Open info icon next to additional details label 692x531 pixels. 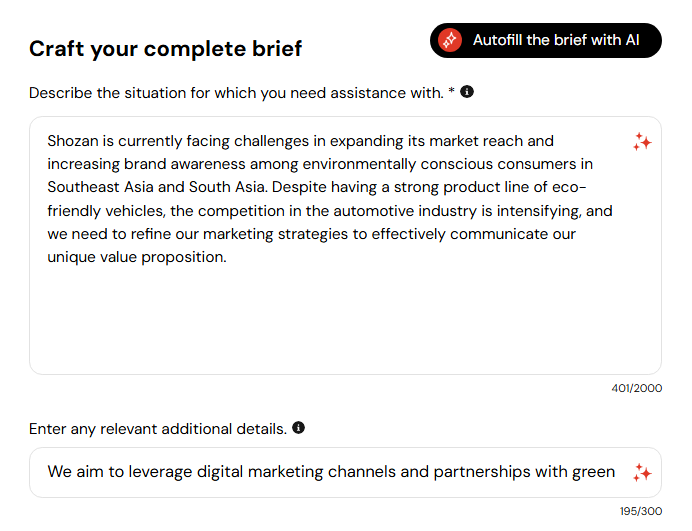(x=298, y=428)
